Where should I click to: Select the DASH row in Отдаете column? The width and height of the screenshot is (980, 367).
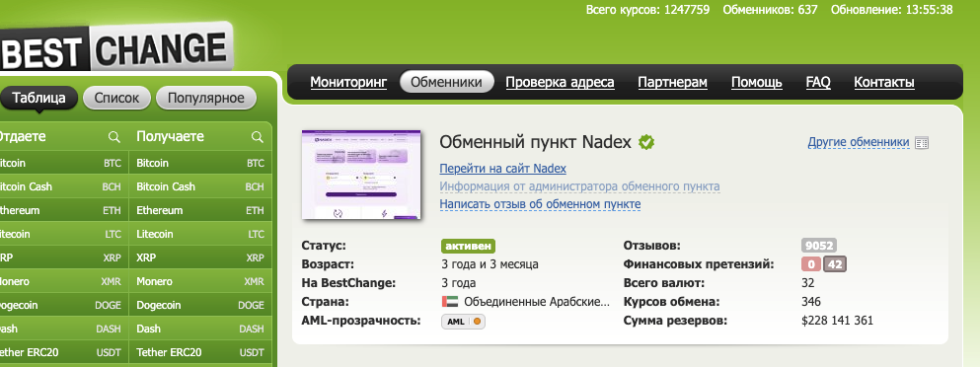(64, 329)
